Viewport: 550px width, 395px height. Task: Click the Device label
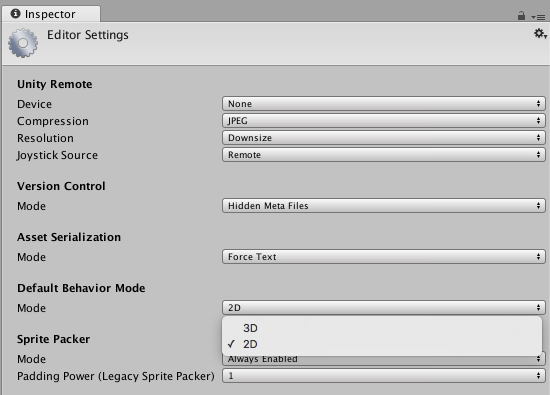tap(34, 104)
